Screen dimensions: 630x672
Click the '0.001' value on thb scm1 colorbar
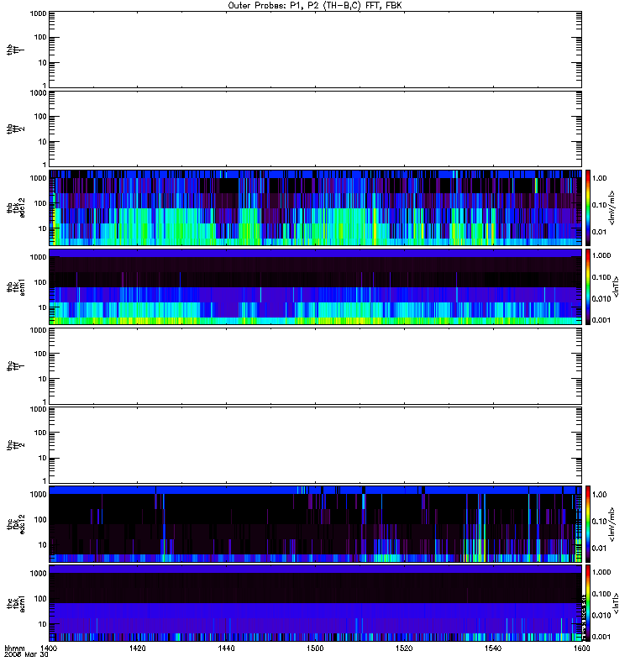click(601, 320)
